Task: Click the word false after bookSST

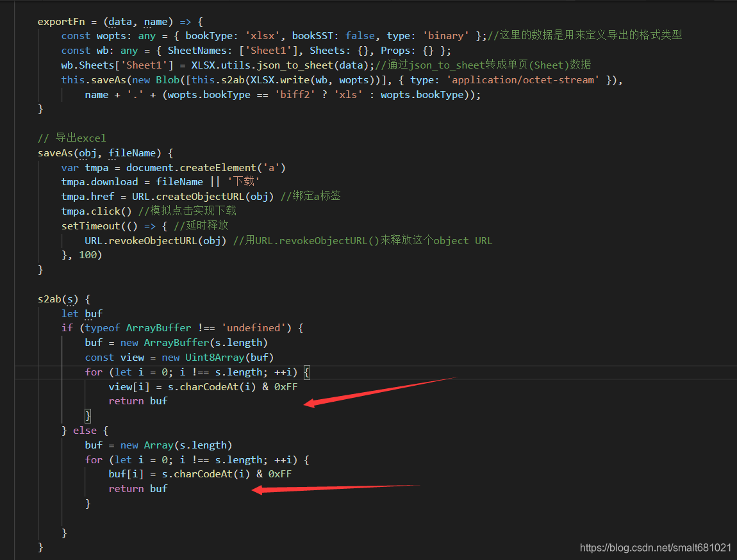Action: (x=360, y=36)
